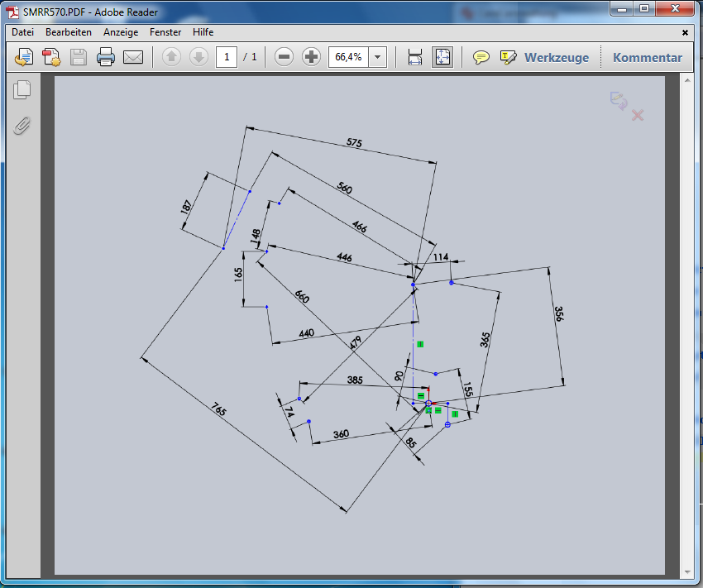Click the create PDF icon
This screenshot has height=588, width=703.
51,57
